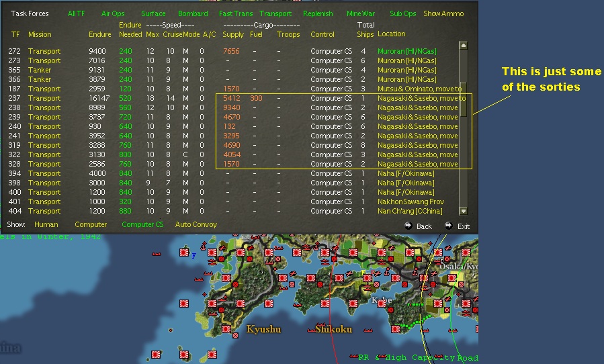Click Japanese base flag left of Kyushu label
The height and width of the screenshot is (364, 604).
coord(226,329)
